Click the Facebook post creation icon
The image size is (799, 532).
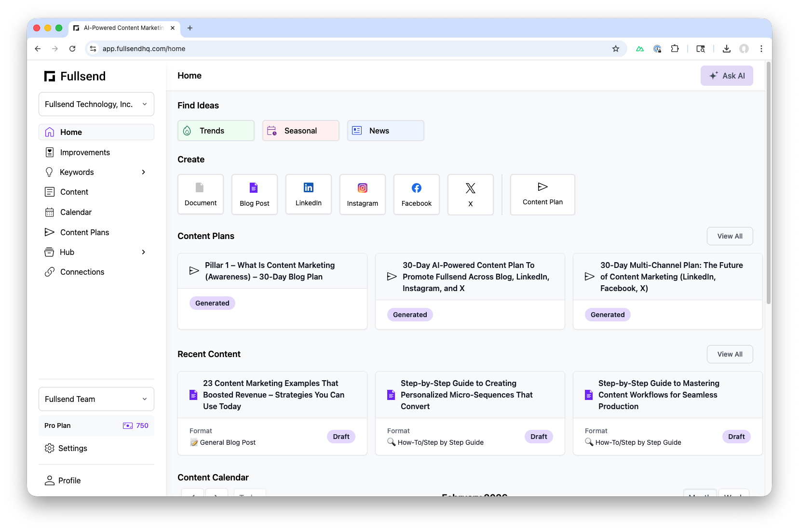[416, 194]
